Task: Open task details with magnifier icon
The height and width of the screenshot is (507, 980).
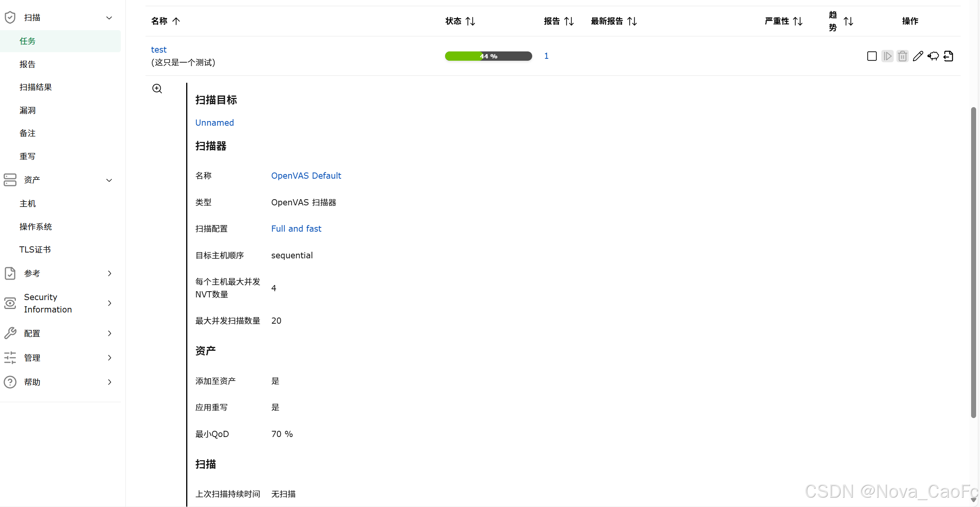Action: pos(157,89)
